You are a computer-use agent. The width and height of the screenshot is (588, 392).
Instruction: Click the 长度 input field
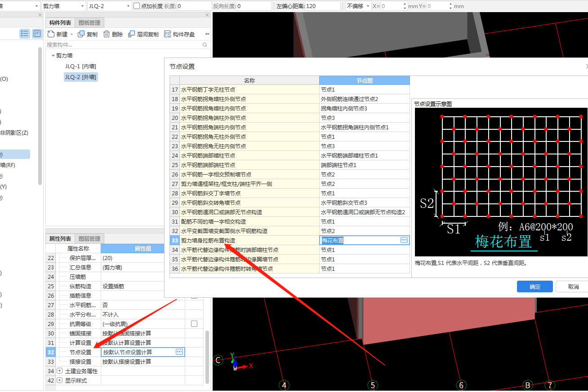[x=194, y=6]
